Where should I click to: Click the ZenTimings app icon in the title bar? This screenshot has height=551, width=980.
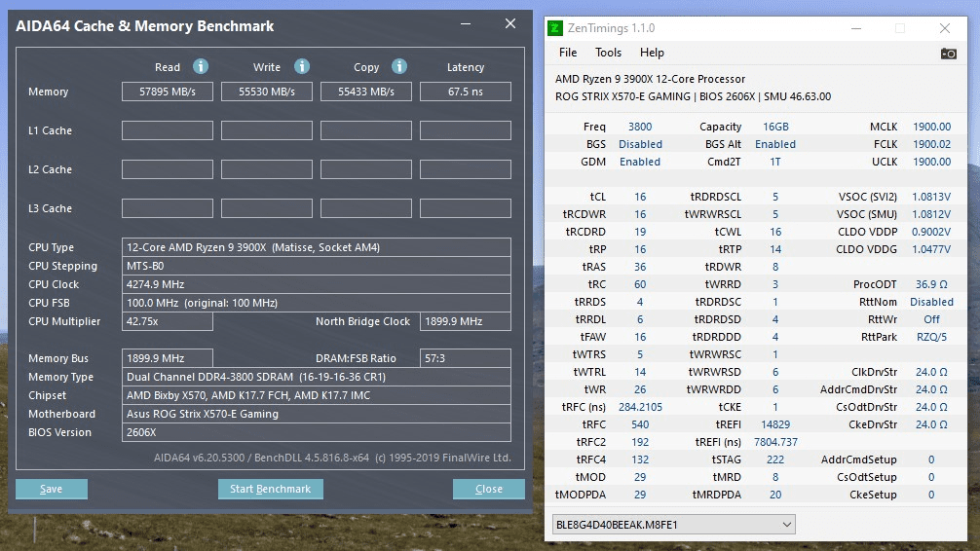(555, 28)
